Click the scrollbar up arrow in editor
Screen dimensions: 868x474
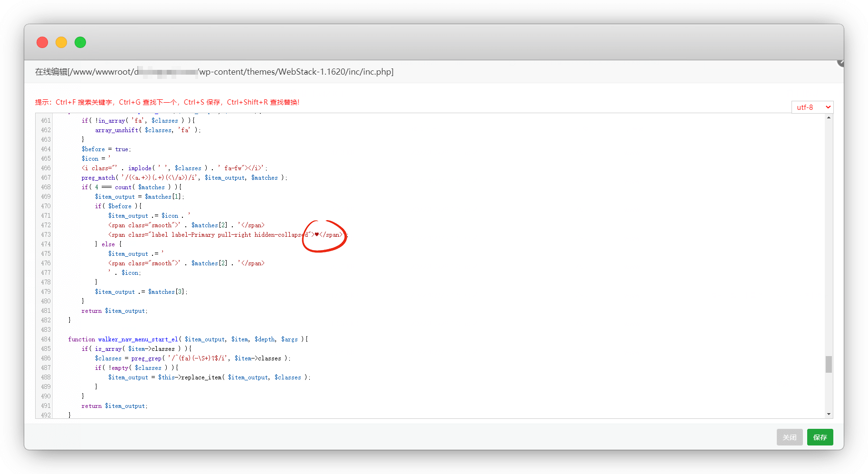click(829, 118)
